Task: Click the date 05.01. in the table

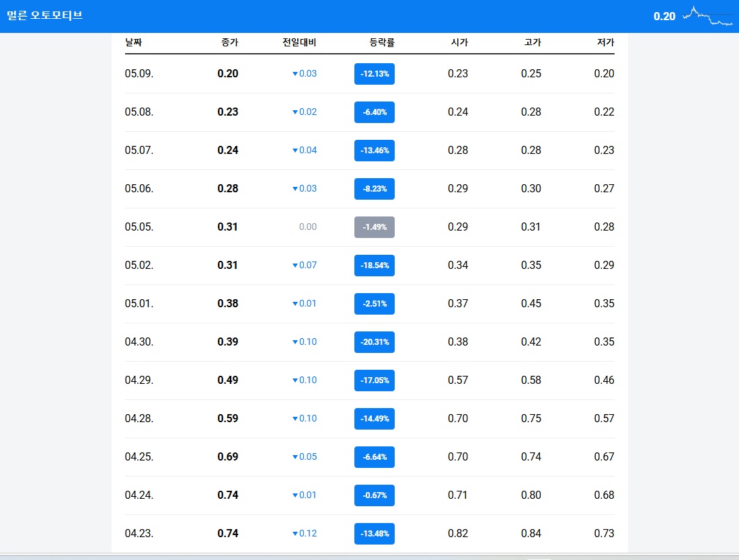Action: point(139,304)
